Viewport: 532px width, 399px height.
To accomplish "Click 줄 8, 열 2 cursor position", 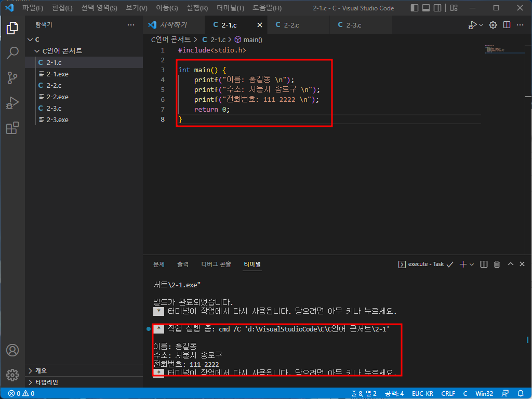I will (364, 394).
